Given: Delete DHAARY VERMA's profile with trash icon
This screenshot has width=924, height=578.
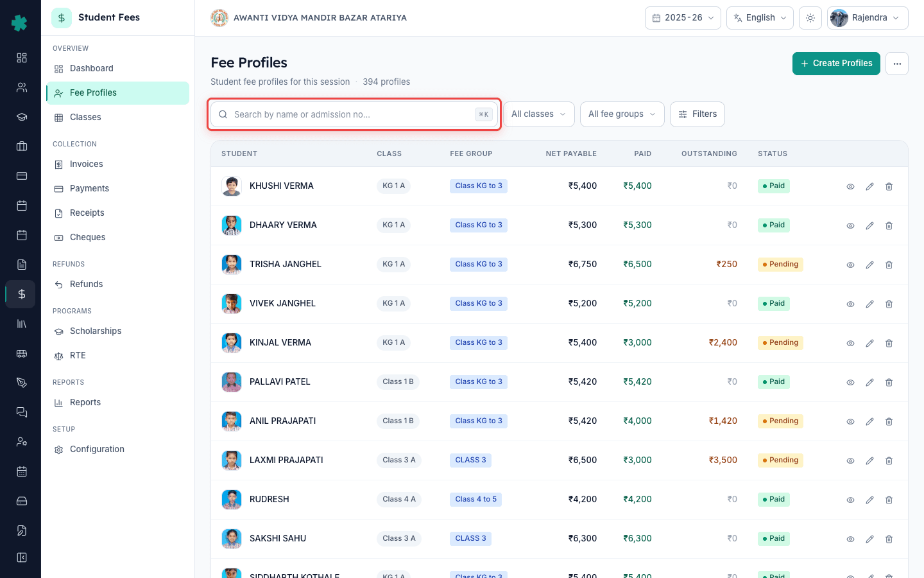Looking at the screenshot, I should tap(889, 225).
